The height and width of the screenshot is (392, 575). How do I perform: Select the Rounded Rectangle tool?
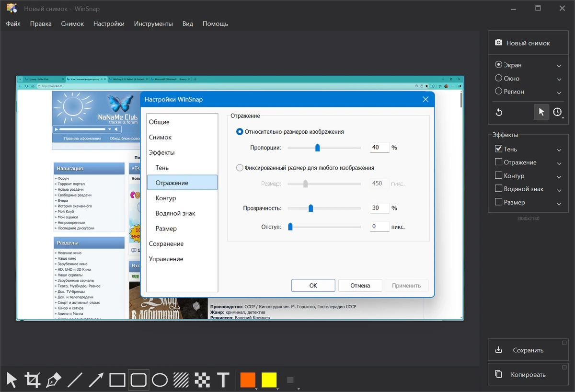[138, 380]
